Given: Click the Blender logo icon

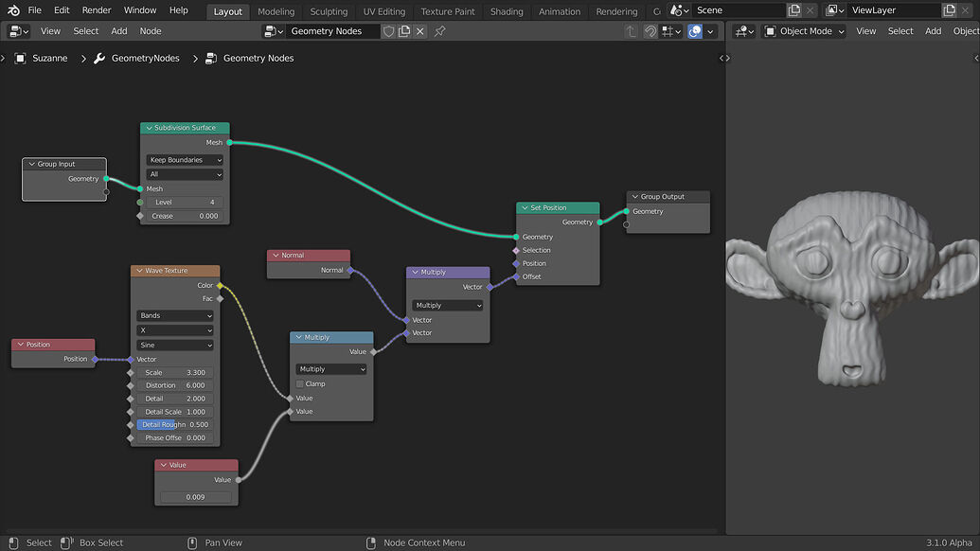Looking at the screenshot, I should (x=13, y=10).
